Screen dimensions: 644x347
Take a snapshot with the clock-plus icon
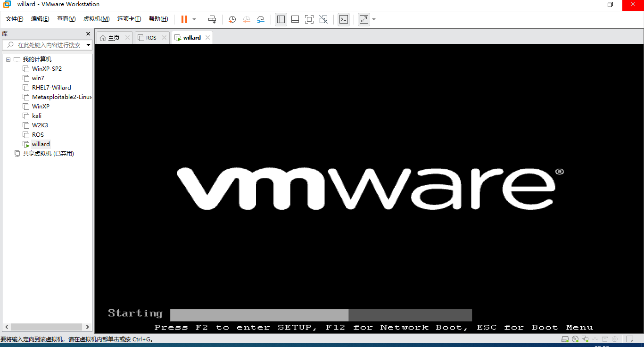pyautogui.click(x=232, y=19)
